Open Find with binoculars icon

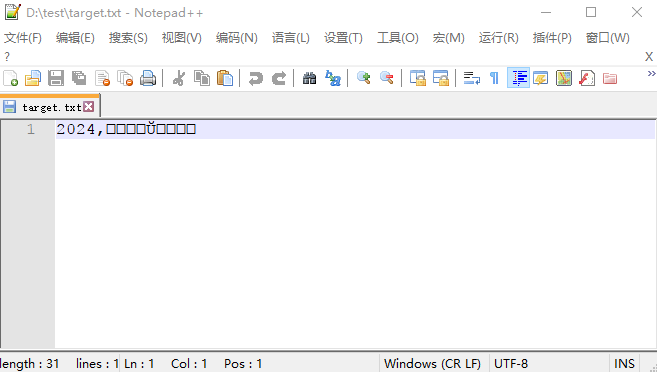point(310,78)
